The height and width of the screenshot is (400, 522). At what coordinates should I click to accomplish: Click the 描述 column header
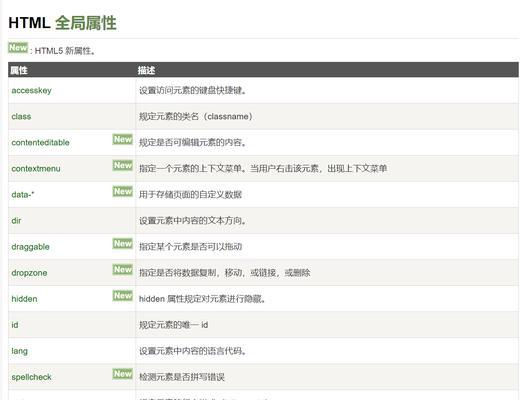146,70
